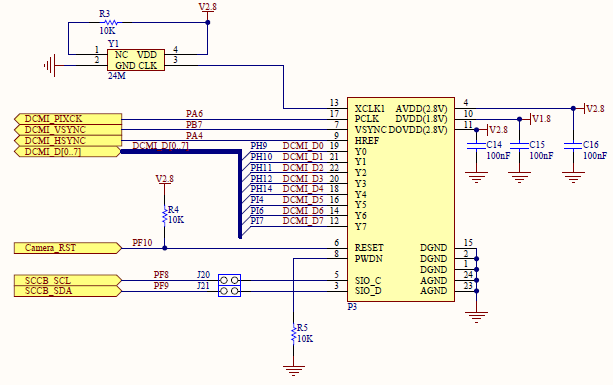Click the PF8 net label
The width and height of the screenshot is (613, 385).
161,275
